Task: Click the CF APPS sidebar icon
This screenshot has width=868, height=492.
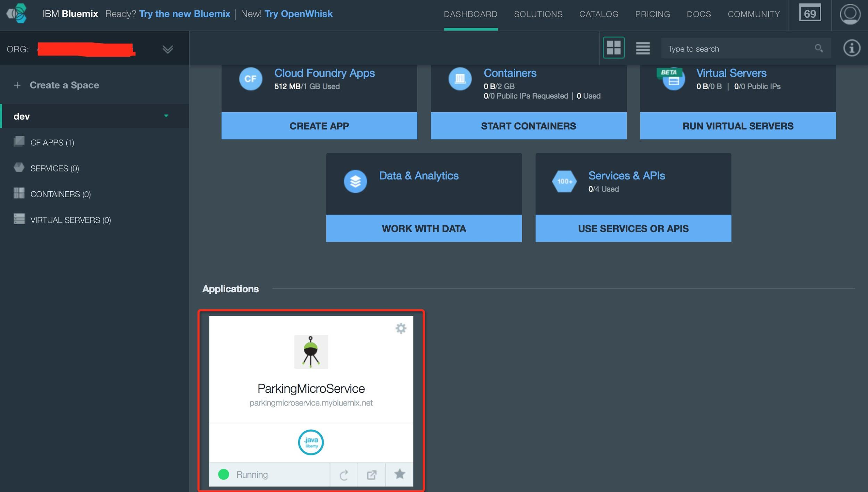Action: click(19, 141)
